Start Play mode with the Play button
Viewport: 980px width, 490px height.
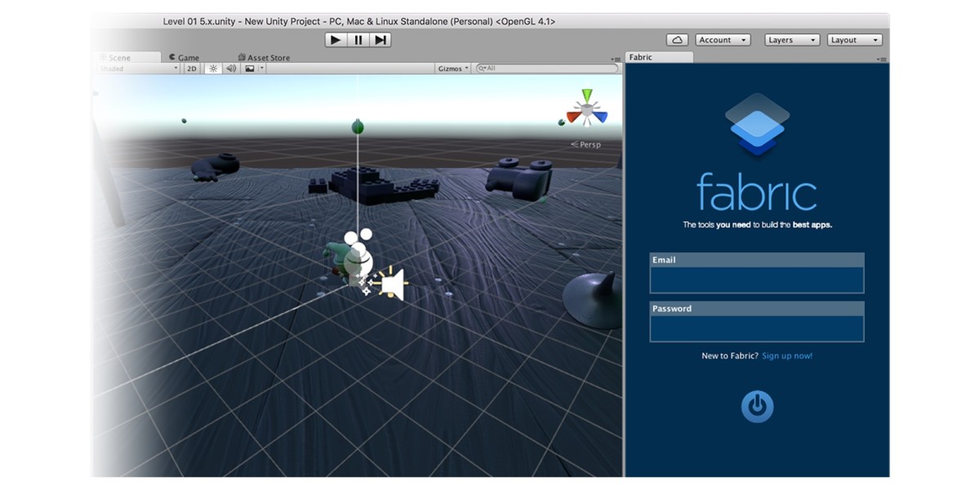[336, 40]
